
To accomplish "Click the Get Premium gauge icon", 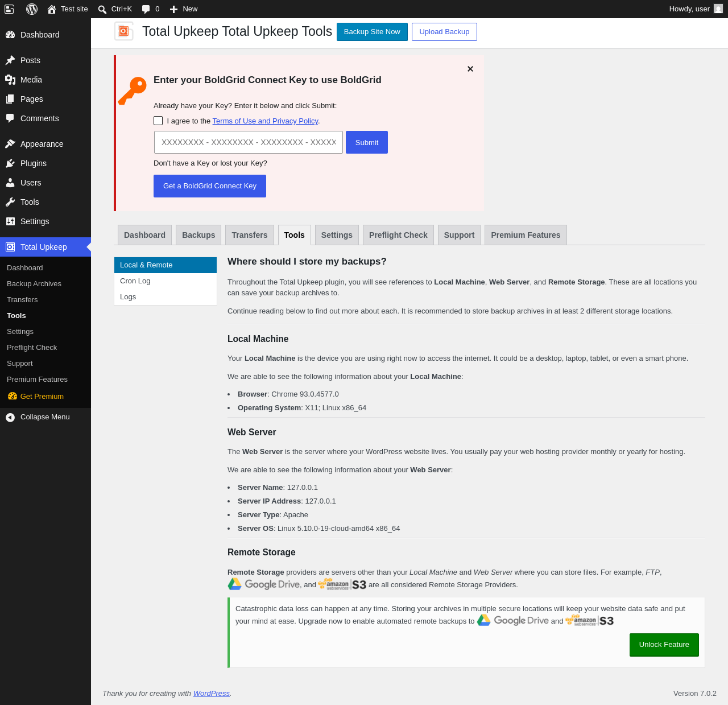I will point(13,396).
